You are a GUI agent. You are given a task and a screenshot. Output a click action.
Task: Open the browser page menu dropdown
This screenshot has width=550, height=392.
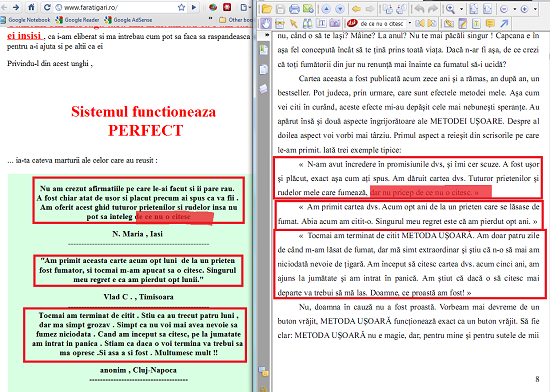click(x=246, y=7)
